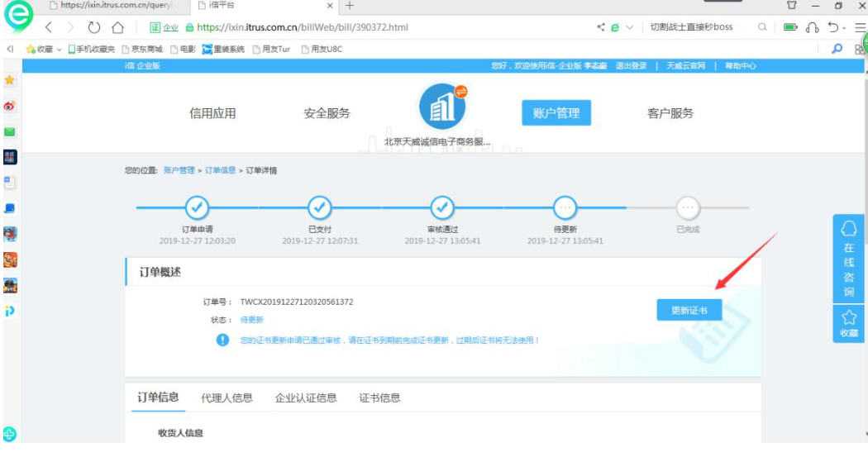Click the 订单信息 breadcrumb link

pos(220,170)
